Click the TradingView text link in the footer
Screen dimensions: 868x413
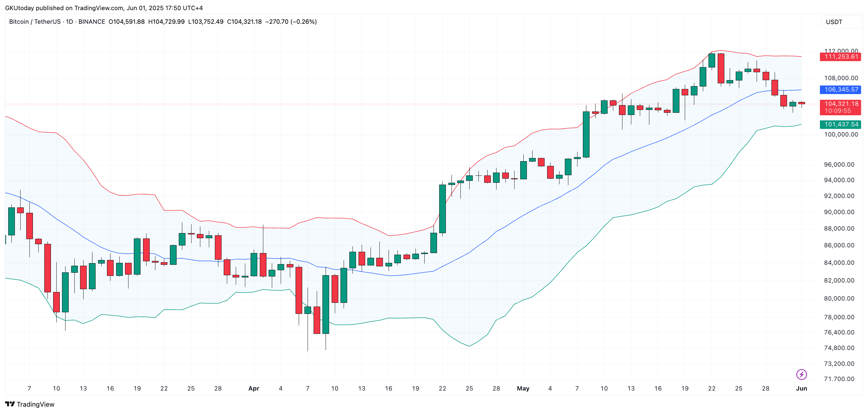click(x=35, y=404)
